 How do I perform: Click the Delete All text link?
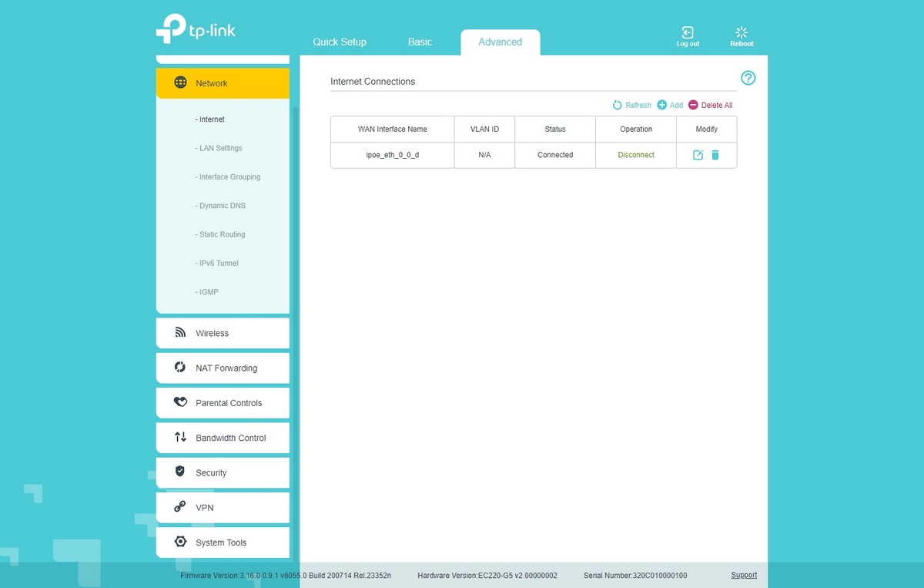[x=717, y=105]
